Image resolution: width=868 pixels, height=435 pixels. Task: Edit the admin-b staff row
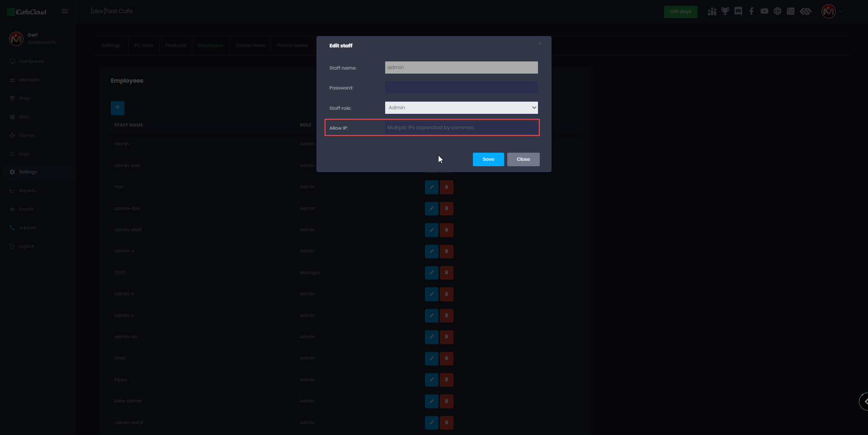pyautogui.click(x=432, y=294)
